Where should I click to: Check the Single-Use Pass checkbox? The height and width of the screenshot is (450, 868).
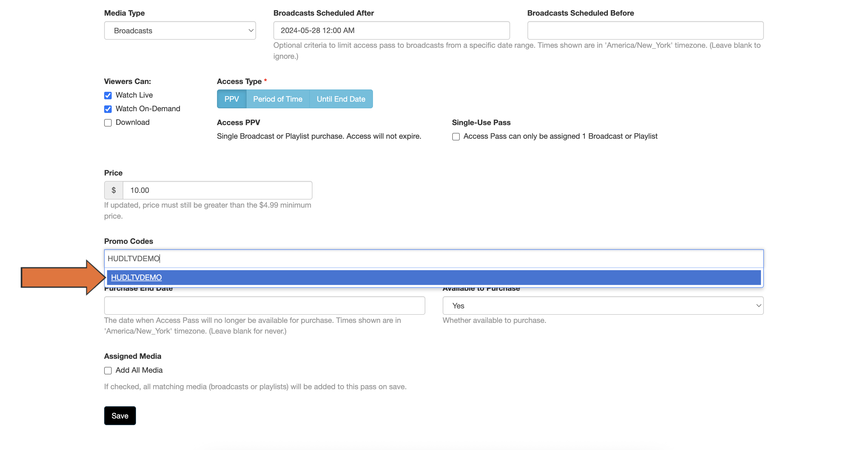[x=456, y=137]
